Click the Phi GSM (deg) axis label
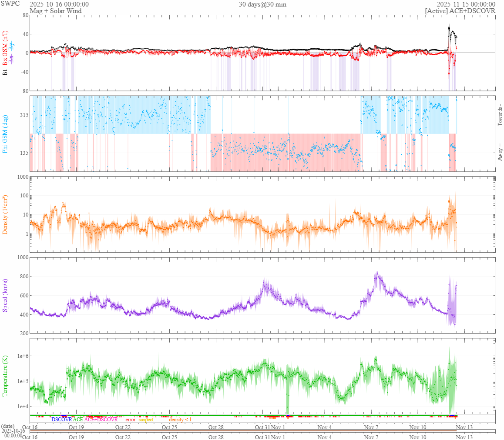Screen dimensions: 504x440 tap(5, 134)
